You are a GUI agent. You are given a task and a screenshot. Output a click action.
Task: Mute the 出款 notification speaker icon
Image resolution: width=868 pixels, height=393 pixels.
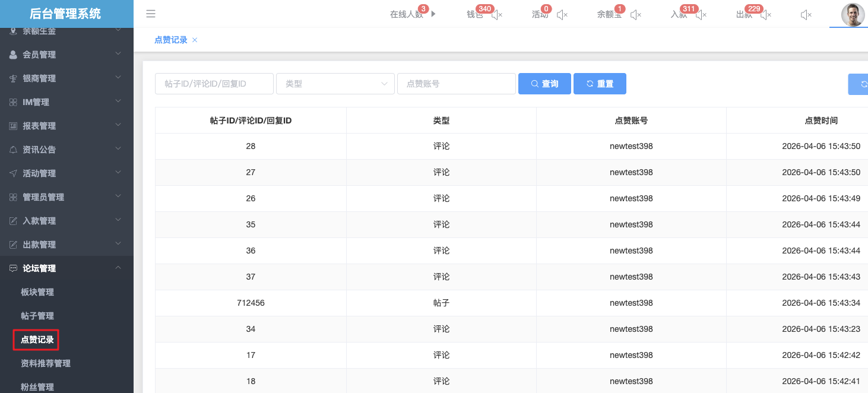click(x=766, y=15)
